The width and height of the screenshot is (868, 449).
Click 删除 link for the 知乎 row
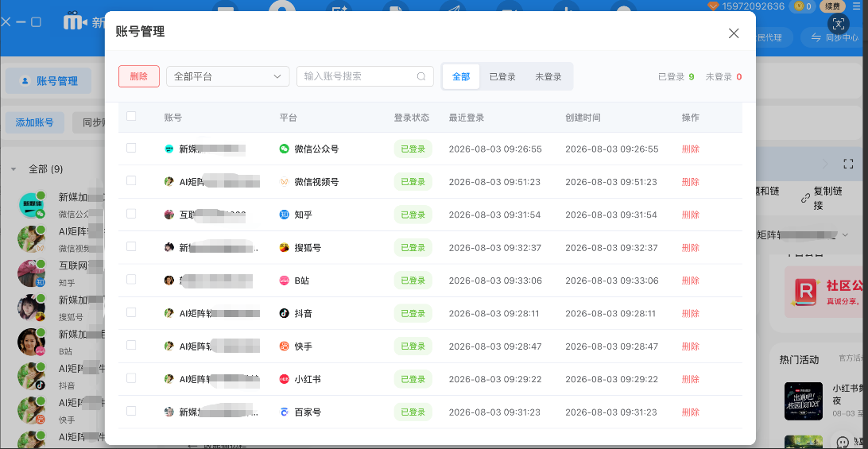pyautogui.click(x=690, y=215)
